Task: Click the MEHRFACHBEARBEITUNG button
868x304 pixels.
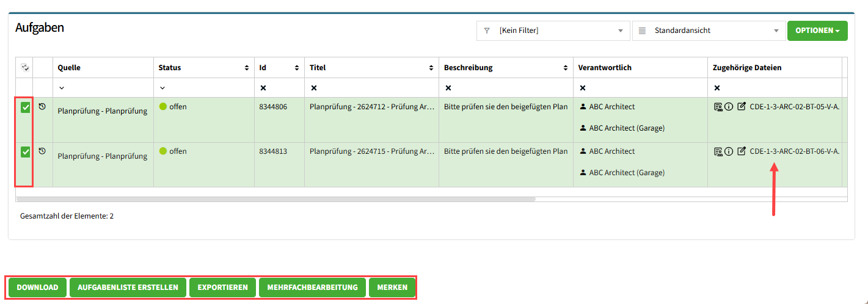Action: click(313, 288)
